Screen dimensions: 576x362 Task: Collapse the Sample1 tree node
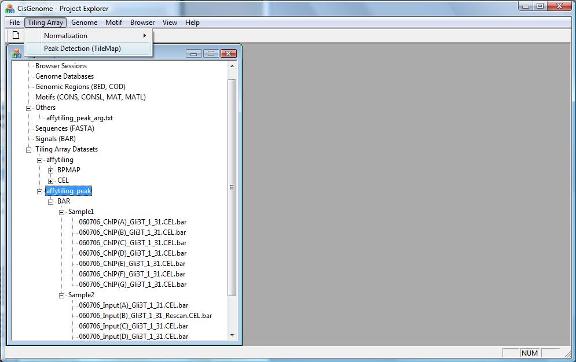[61, 212]
